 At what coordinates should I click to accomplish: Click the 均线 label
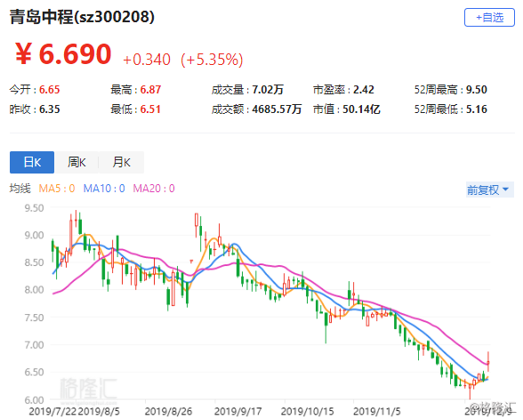tap(20, 189)
